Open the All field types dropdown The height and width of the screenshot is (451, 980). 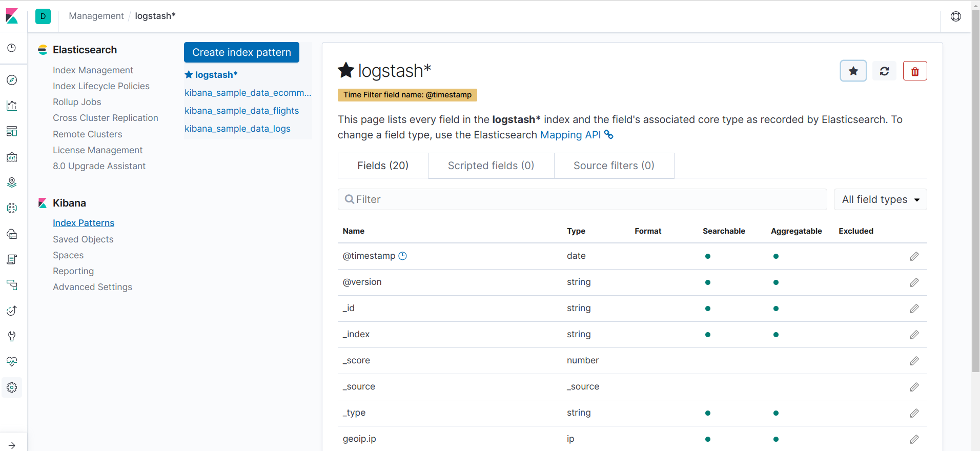(x=881, y=199)
